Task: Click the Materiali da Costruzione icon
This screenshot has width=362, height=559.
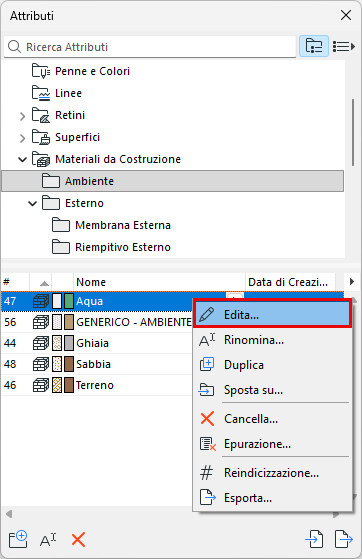Action: tap(40, 159)
